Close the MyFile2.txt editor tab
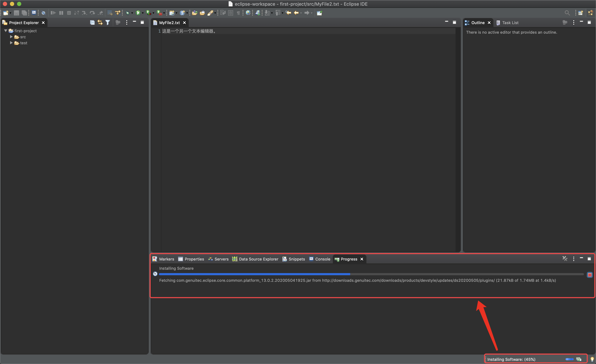Screen dimensions: 596x364 click(x=184, y=23)
